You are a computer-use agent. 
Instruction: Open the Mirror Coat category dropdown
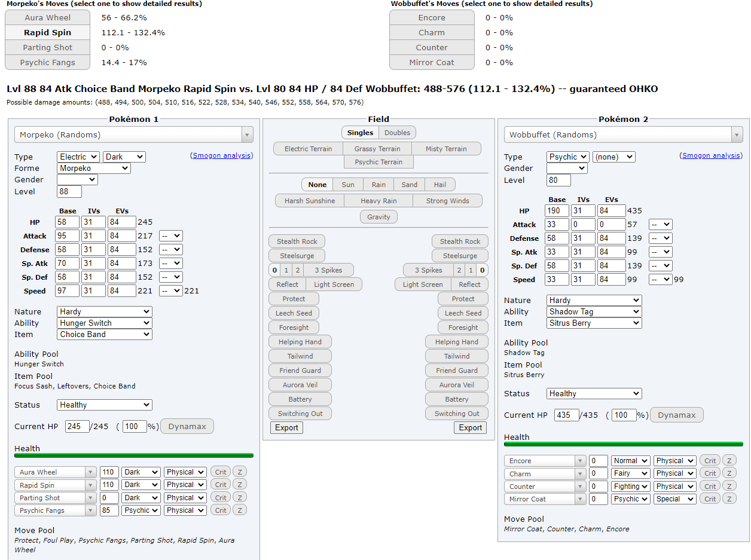(x=674, y=499)
